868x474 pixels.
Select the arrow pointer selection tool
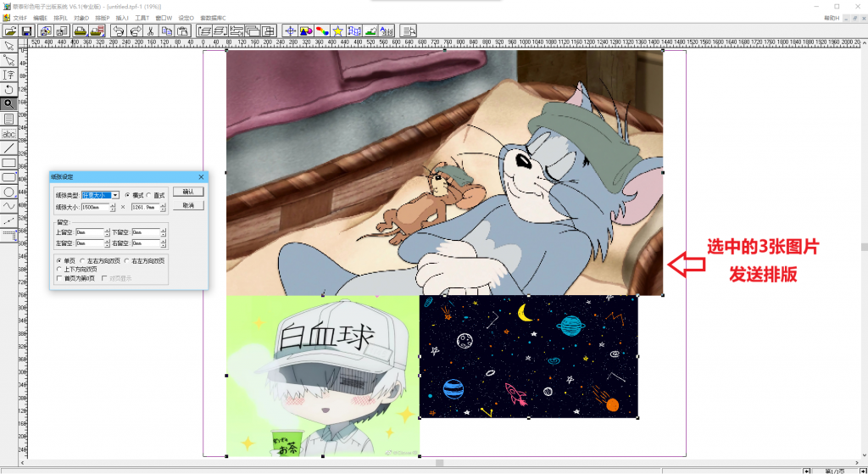[8, 46]
